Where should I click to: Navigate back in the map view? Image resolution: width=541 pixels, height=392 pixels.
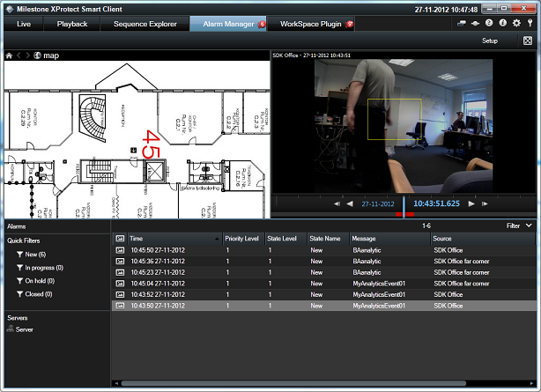coord(19,55)
